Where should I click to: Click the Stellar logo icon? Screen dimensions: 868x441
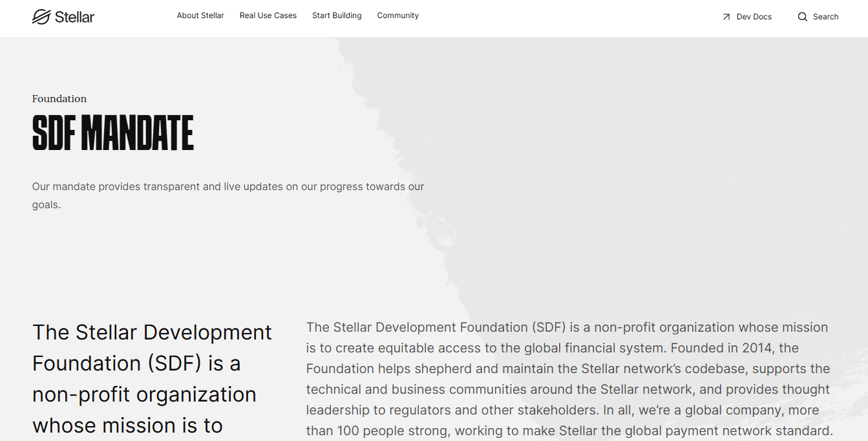[x=41, y=17]
